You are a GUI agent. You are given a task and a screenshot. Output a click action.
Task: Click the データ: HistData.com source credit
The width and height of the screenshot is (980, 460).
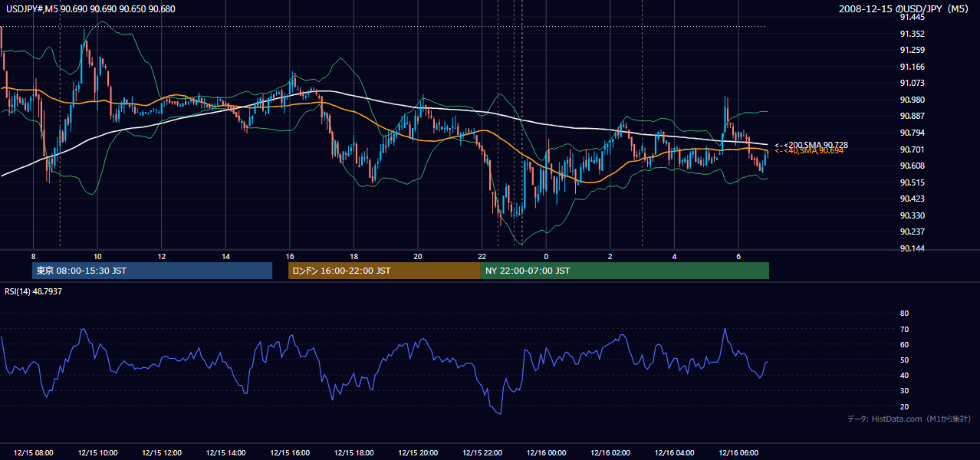909,419
